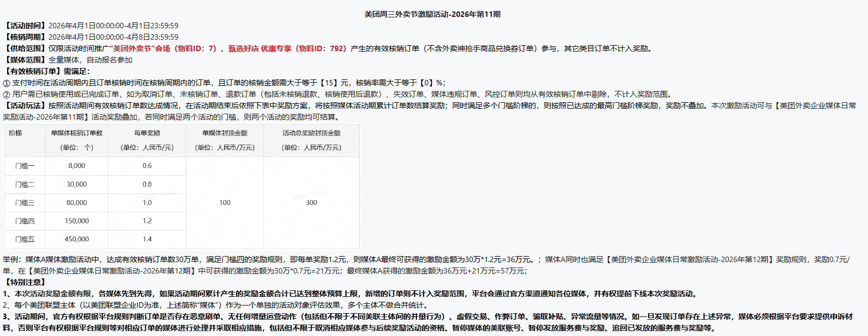Click the 【特别注意】 heading

pyautogui.click(x=25, y=282)
